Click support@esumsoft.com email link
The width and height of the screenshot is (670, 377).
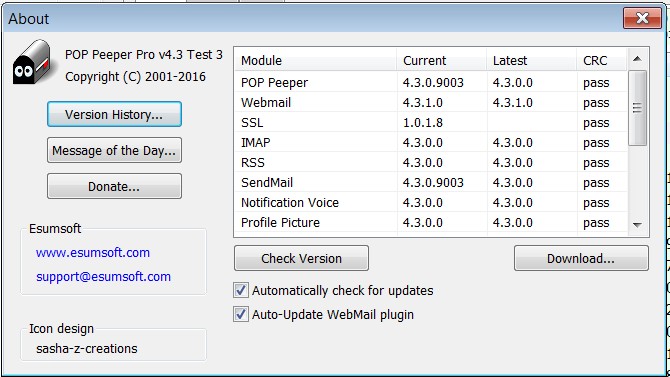click(x=103, y=277)
